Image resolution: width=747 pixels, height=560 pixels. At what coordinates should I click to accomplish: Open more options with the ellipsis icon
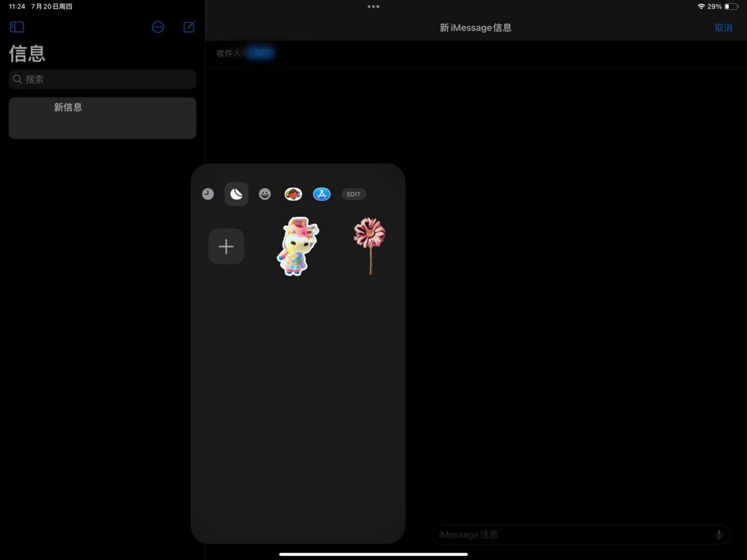(157, 27)
